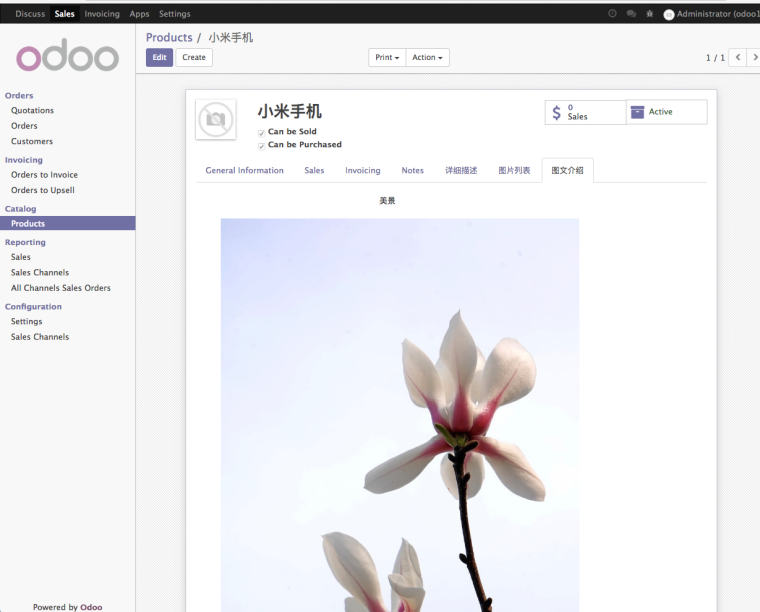Open Orders under Orders section
The width and height of the screenshot is (760, 612).
(24, 126)
